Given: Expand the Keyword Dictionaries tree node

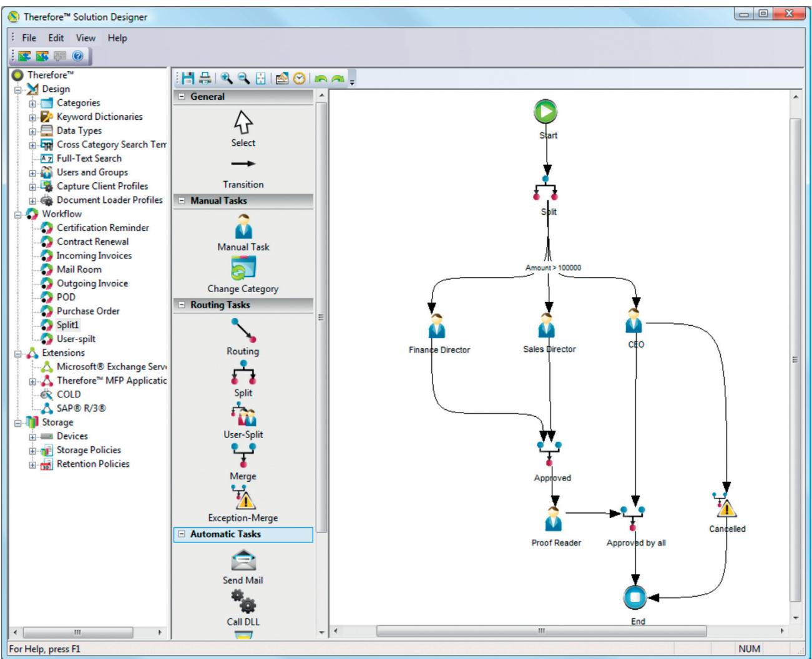Looking at the screenshot, I should coord(32,117).
